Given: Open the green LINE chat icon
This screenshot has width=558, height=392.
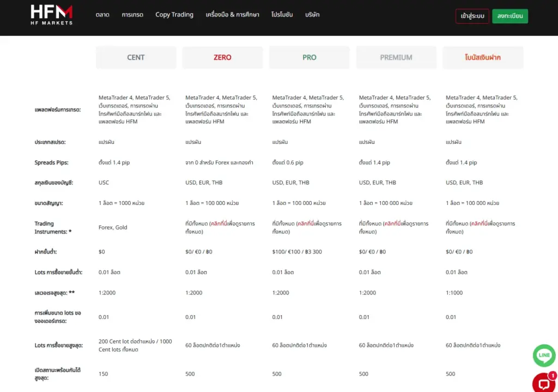Looking at the screenshot, I should point(544,355).
